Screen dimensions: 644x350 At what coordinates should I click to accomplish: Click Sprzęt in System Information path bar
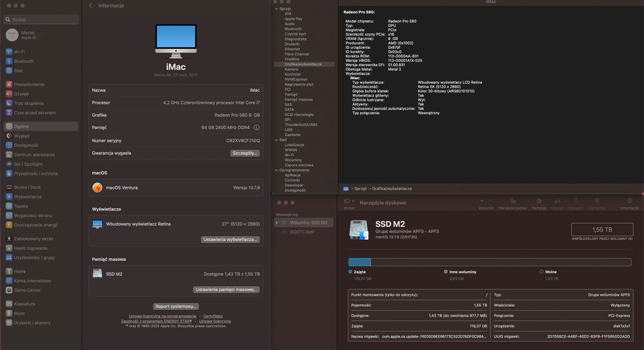[x=360, y=189]
